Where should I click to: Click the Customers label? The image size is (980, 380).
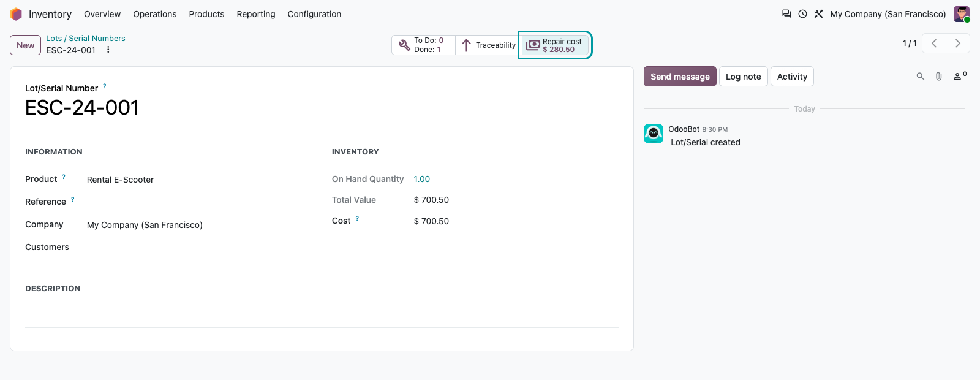[47, 247]
